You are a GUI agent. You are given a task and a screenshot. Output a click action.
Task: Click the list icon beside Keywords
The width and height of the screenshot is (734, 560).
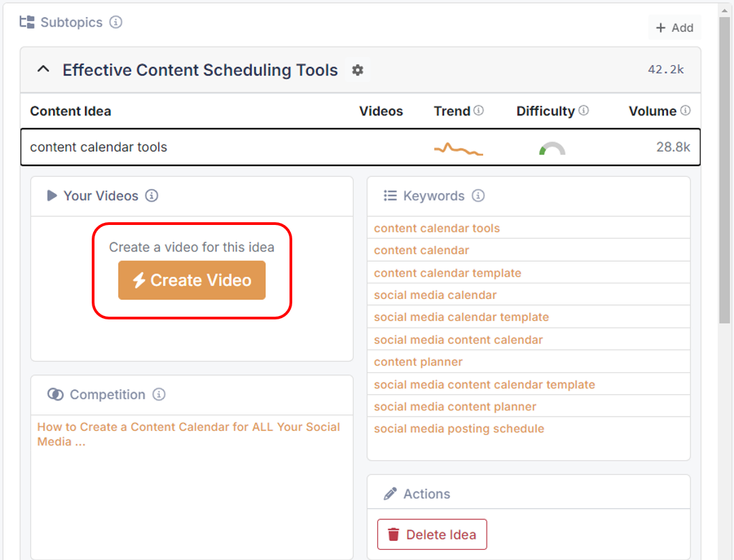(x=390, y=195)
